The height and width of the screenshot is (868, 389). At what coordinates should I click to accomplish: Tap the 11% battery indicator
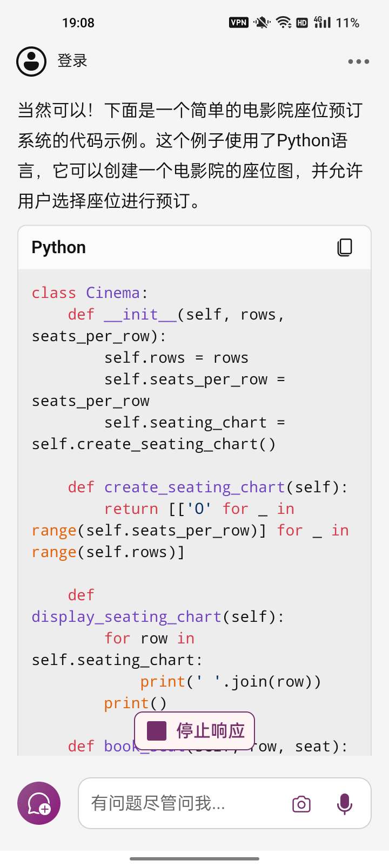pyautogui.click(x=347, y=23)
